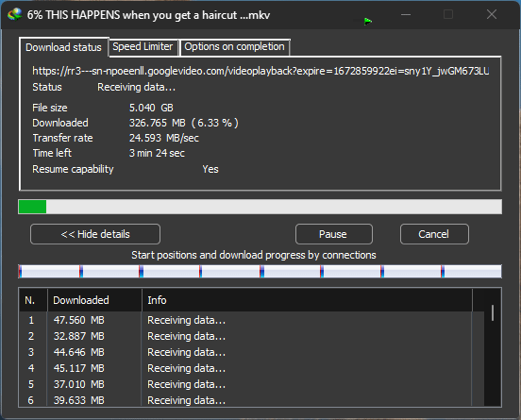Click the window title text with mkv filename
This screenshot has width=521, height=420.
click(x=148, y=15)
